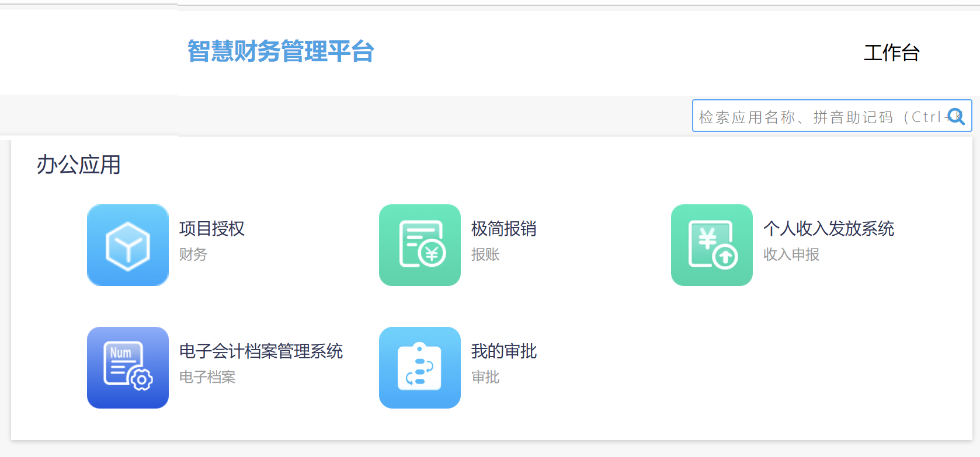Open the 项目授权 cube icon

(128, 245)
